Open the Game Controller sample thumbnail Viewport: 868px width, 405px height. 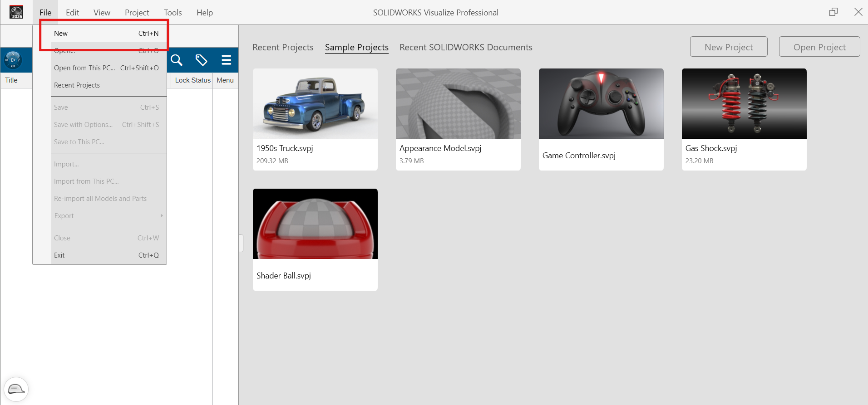(601, 103)
